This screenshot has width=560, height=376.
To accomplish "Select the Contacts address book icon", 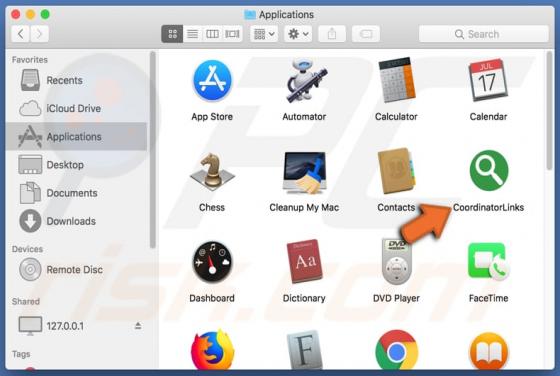I will pos(396,171).
